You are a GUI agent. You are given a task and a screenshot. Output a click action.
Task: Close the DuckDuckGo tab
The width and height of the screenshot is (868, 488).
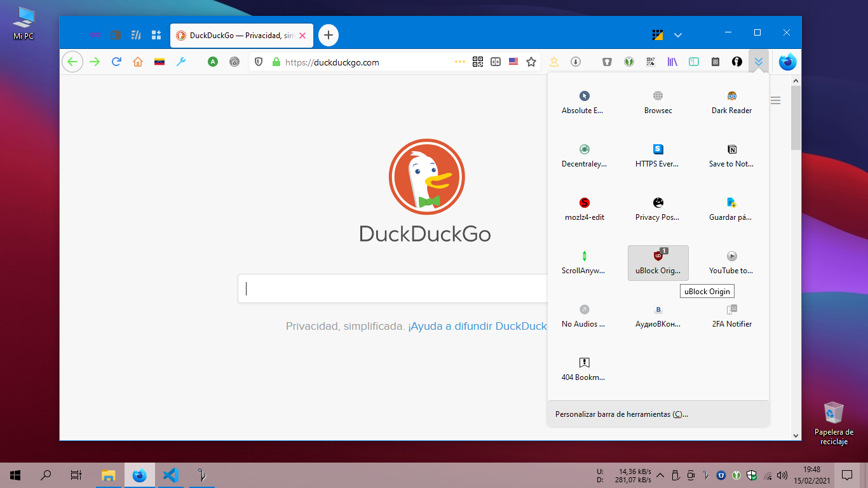(x=302, y=36)
